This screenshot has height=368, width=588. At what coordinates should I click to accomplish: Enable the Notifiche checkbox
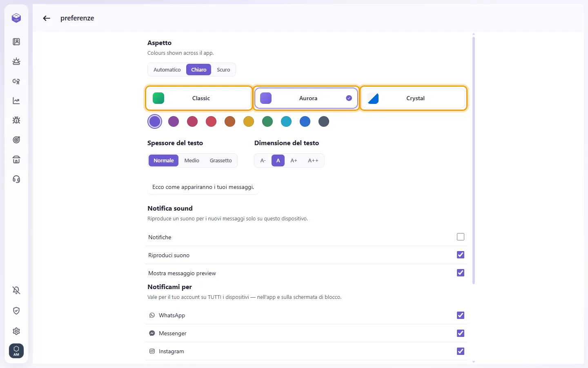click(461, 237)
